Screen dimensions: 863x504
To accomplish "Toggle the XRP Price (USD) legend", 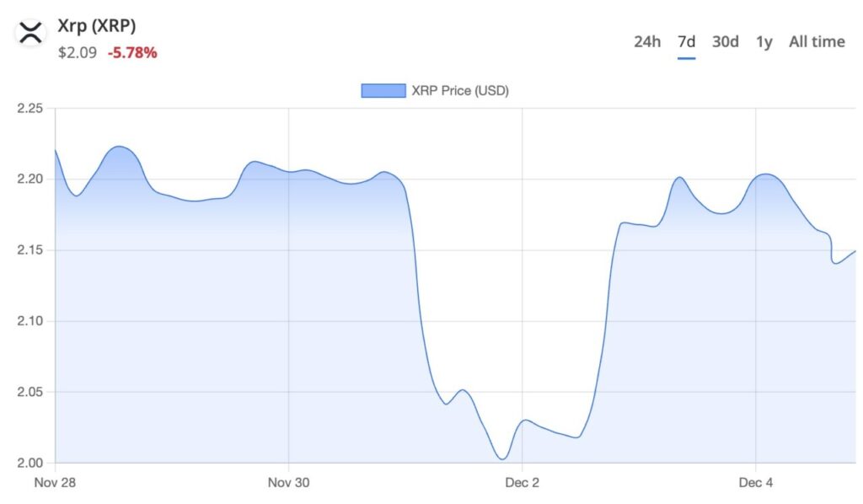I will pyautogui.click(x=460, y=90).
